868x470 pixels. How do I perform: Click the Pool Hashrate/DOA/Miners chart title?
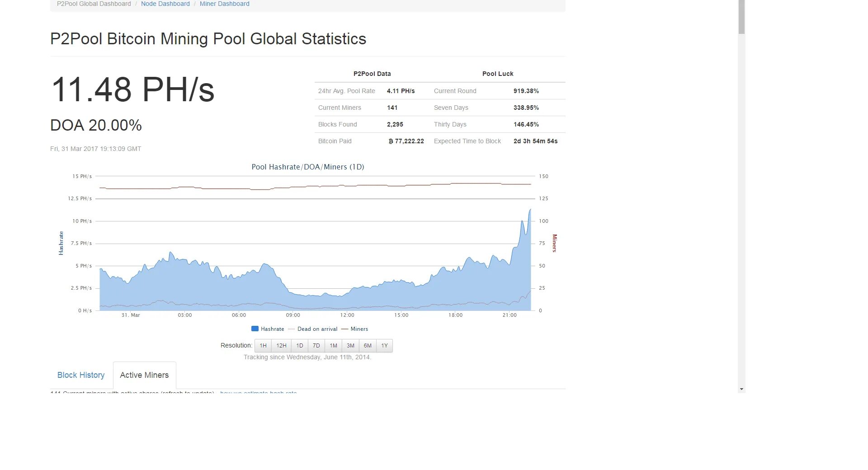[x=307, y=167]
